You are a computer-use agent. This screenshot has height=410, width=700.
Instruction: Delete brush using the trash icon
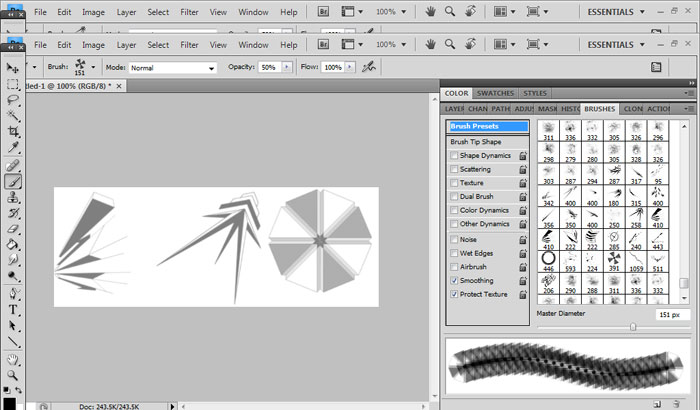pos(676,404)
